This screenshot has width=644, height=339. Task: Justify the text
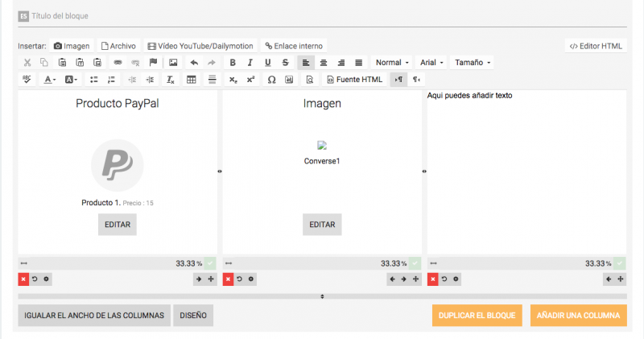point(358,63)
